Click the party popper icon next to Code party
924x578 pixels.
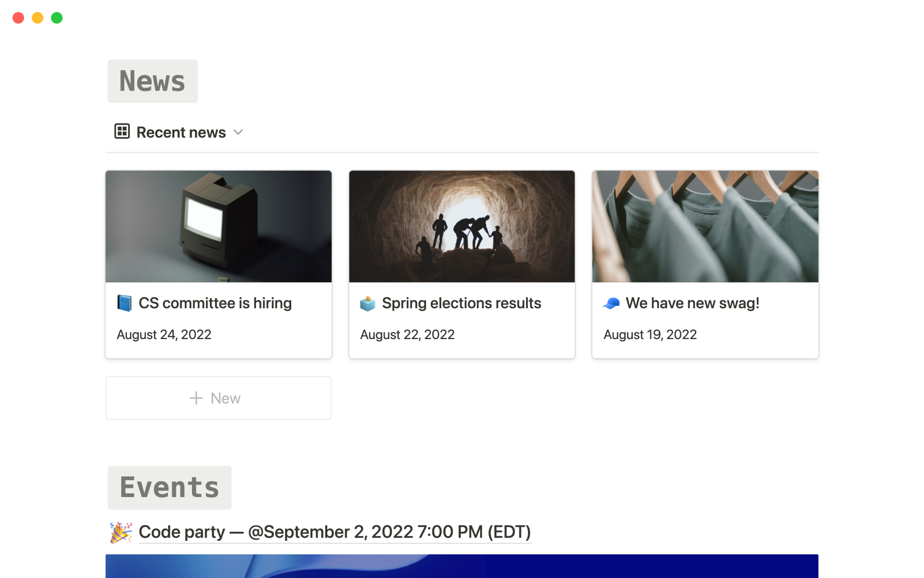coord(120,532)
